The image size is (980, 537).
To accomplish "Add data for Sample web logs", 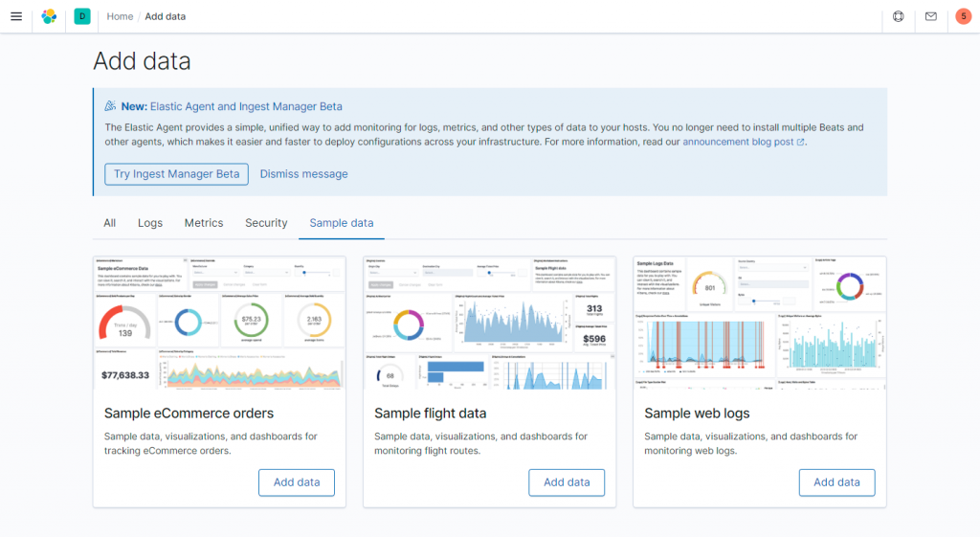I will click(x=836, y=482).
